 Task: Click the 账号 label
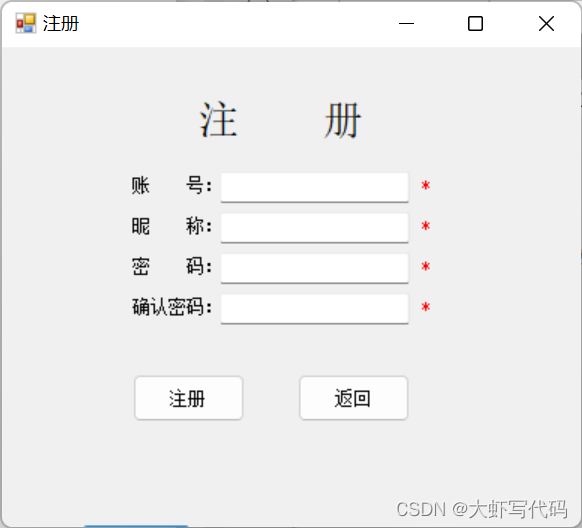coord(172,185)
